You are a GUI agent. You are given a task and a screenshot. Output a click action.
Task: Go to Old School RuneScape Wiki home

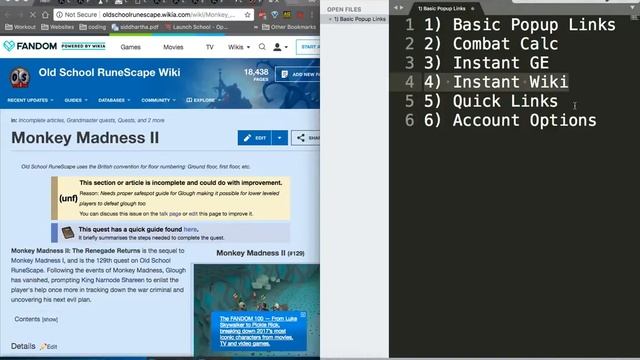(109, 73)
